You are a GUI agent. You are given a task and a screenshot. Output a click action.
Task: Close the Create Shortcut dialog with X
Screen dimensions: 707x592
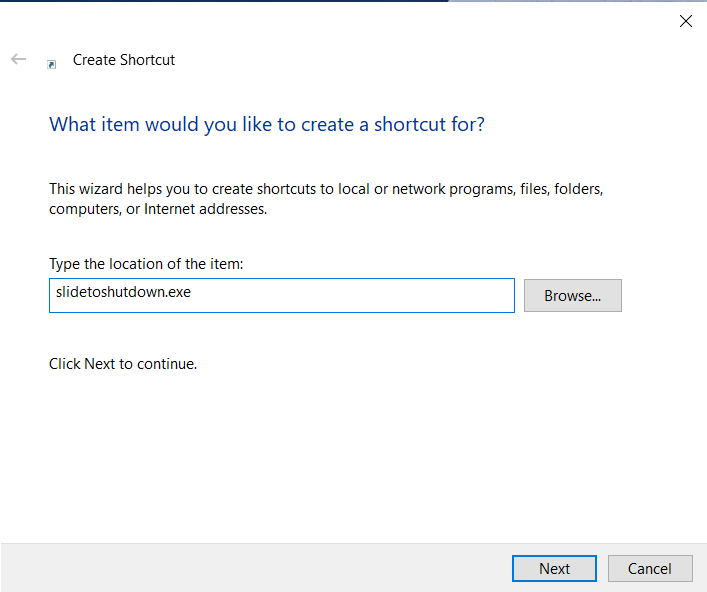click(x=685, y=21)
